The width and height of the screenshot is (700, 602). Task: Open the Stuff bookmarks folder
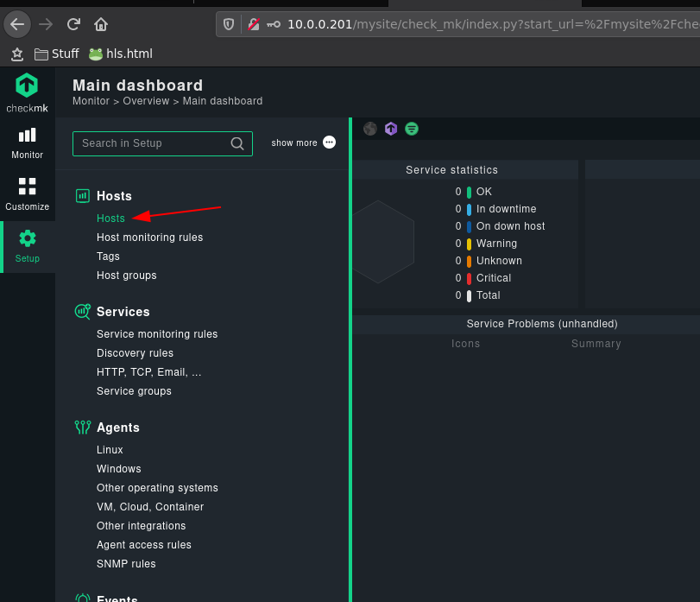(57, 54)
